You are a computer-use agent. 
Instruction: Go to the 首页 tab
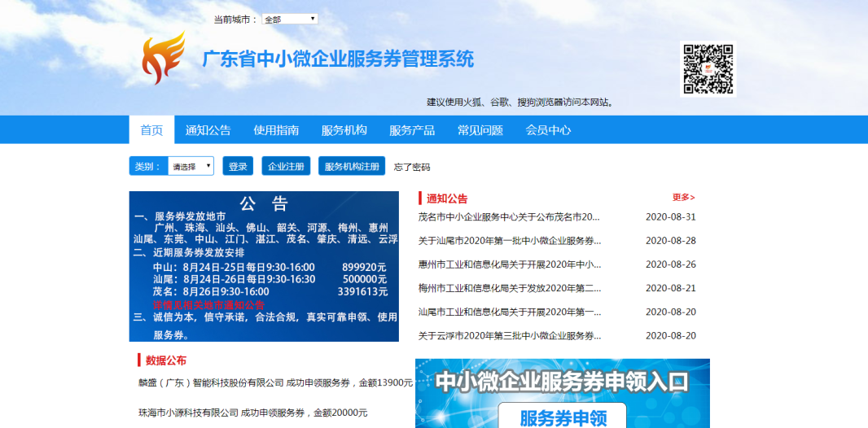point(151,130)
